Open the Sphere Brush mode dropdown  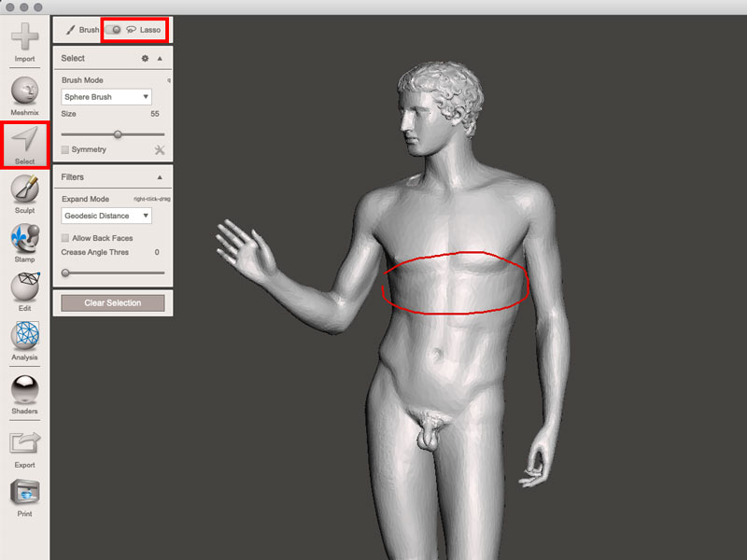click(106, 97)
